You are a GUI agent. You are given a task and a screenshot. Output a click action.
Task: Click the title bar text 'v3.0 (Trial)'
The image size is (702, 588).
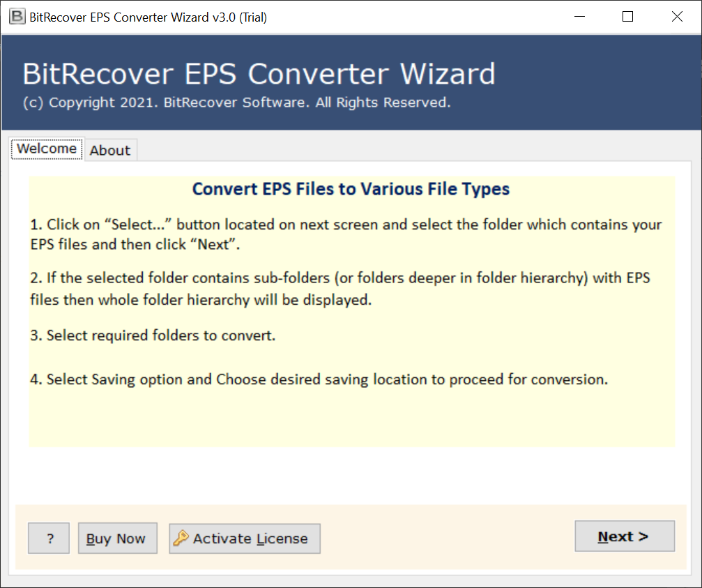[240, 17]
